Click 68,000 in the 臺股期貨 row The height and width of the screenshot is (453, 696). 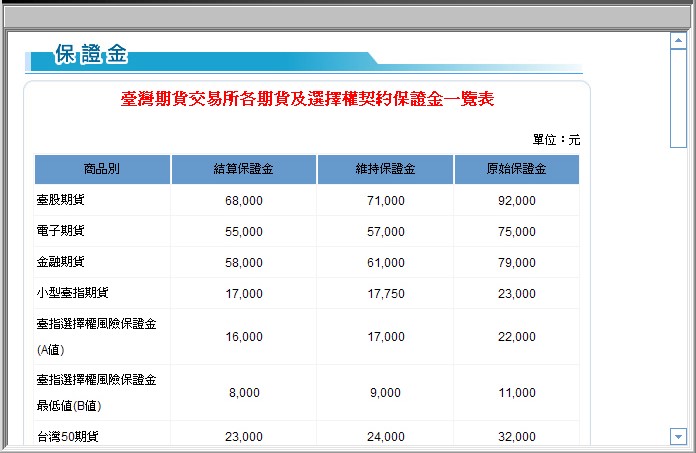point(244,201)
